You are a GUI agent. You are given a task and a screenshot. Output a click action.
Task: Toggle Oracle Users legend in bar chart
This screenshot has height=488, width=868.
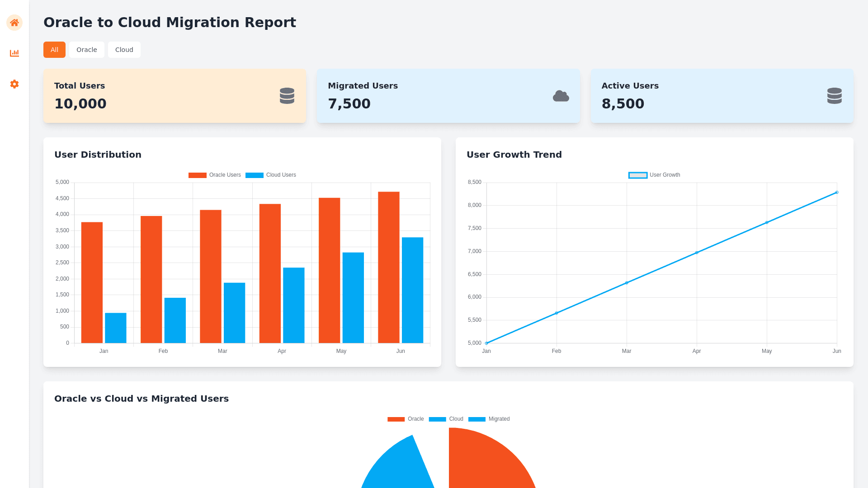click(215, 175)
